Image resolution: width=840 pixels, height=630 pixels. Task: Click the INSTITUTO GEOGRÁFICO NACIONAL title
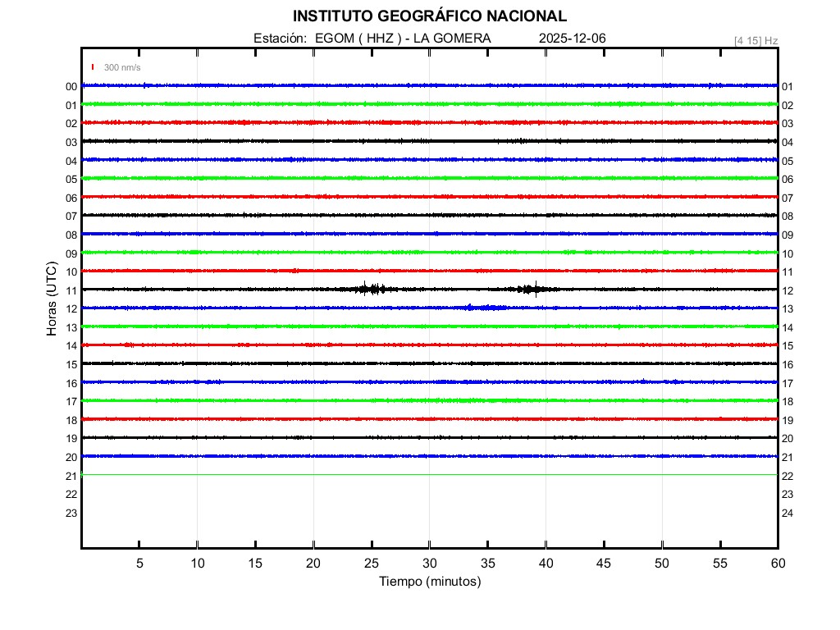429,16
